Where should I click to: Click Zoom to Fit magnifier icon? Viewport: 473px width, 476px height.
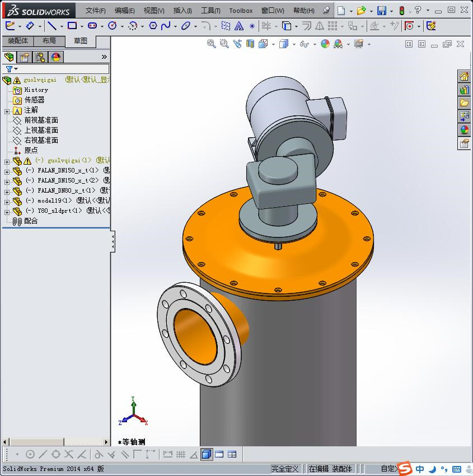[211, 44]
